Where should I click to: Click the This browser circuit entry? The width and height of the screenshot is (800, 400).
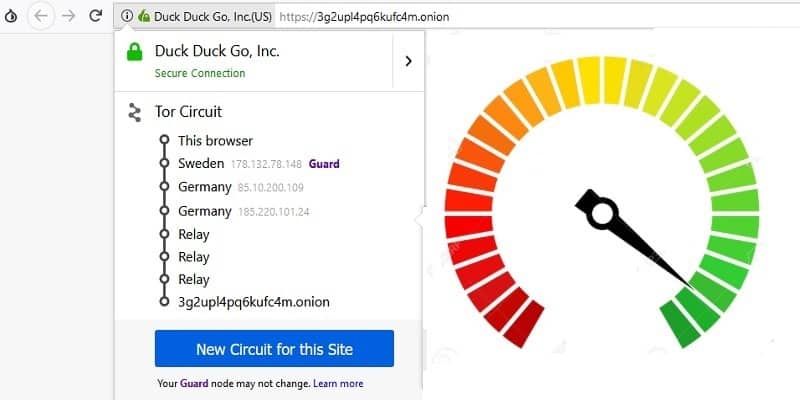215,140
